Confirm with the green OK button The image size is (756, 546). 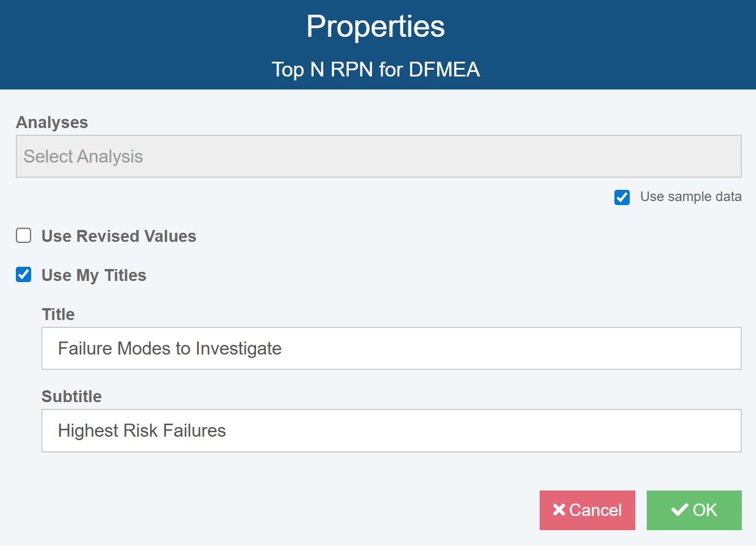tap(694, 510)
